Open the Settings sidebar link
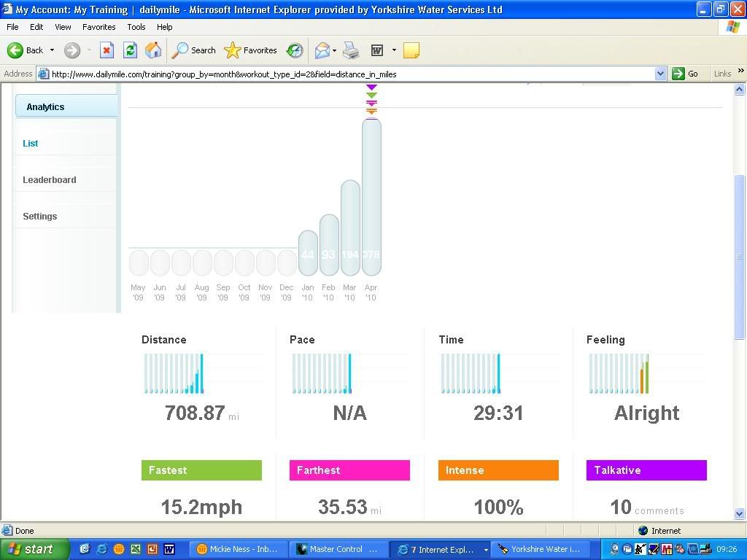 (40, 216)
